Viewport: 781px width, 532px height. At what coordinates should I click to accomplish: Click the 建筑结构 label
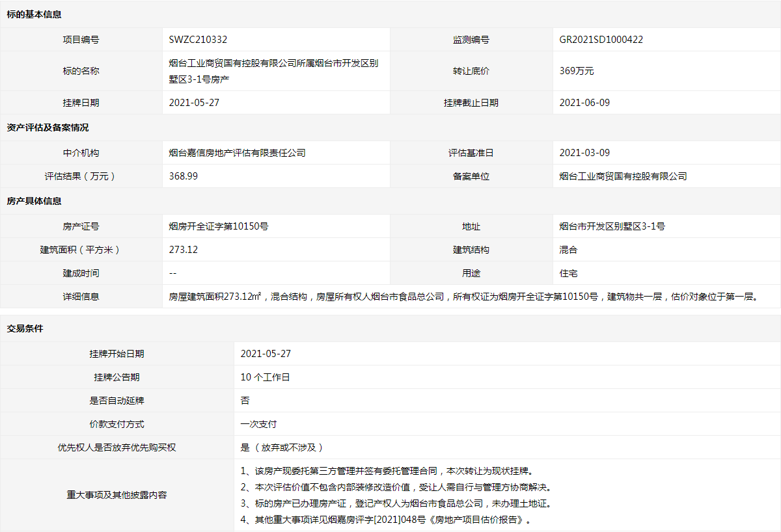[471, 250]
